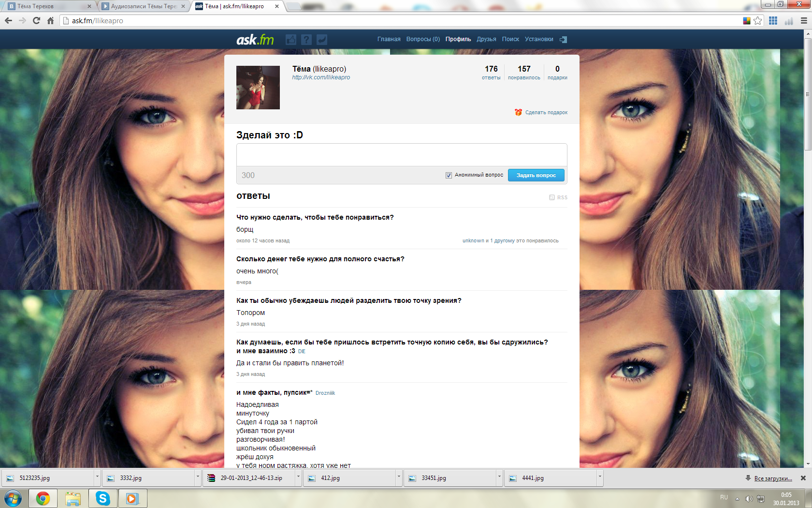Open Главная in the ask.fm navigation

(x=389, y=39)
